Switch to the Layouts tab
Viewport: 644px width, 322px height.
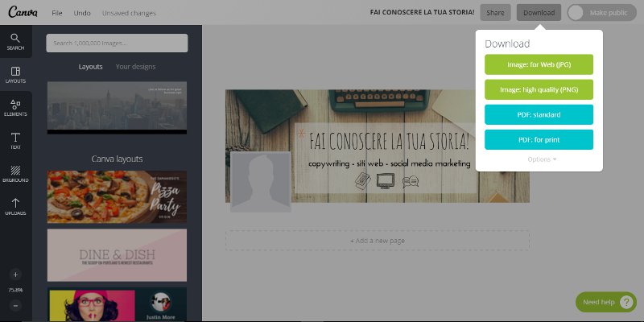tap(90, 66)
